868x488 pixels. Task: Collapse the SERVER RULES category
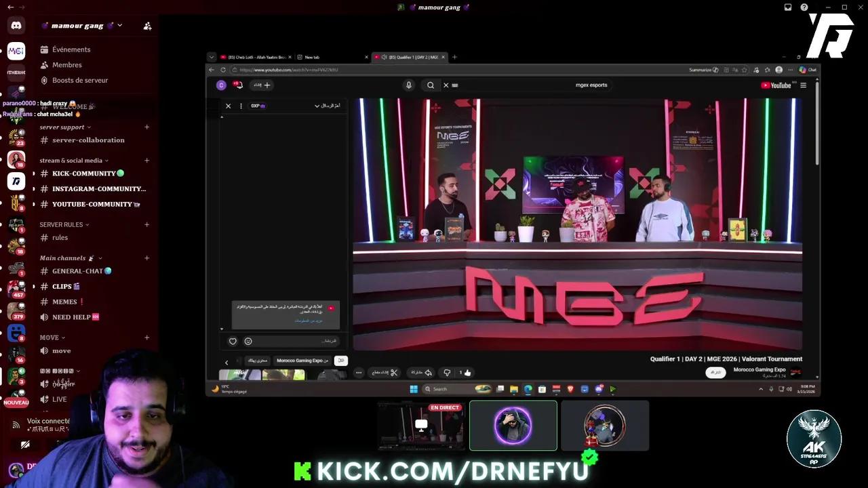click(64, 224)
